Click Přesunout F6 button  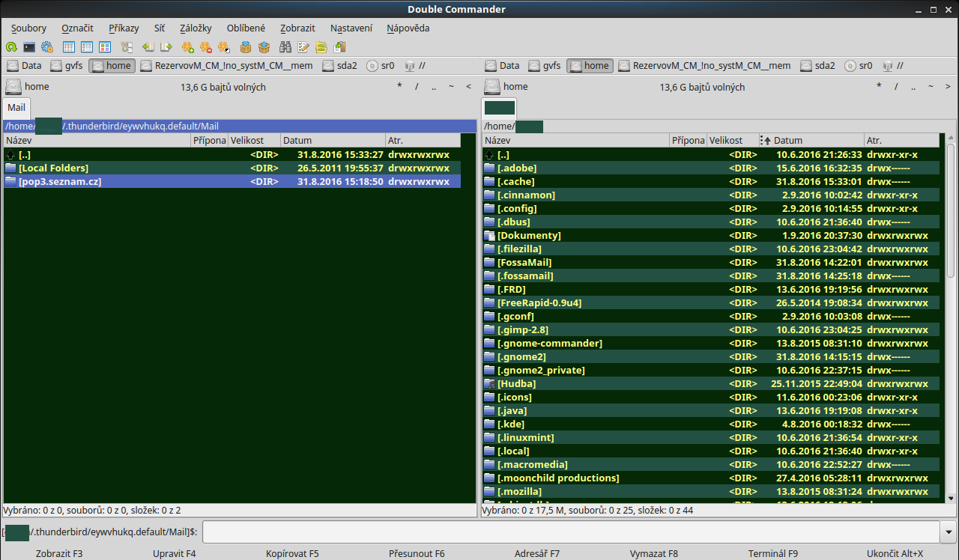(x=417, y=553)
